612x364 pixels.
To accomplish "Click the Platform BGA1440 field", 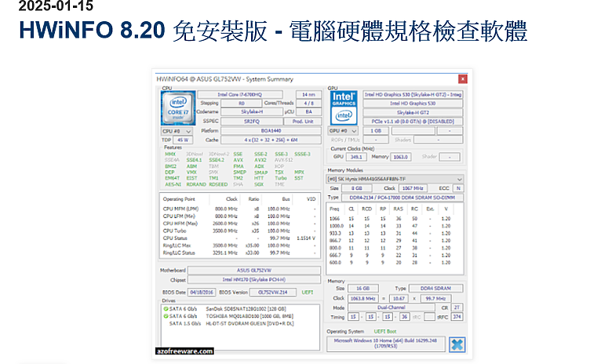I will [x=271, y=131].
